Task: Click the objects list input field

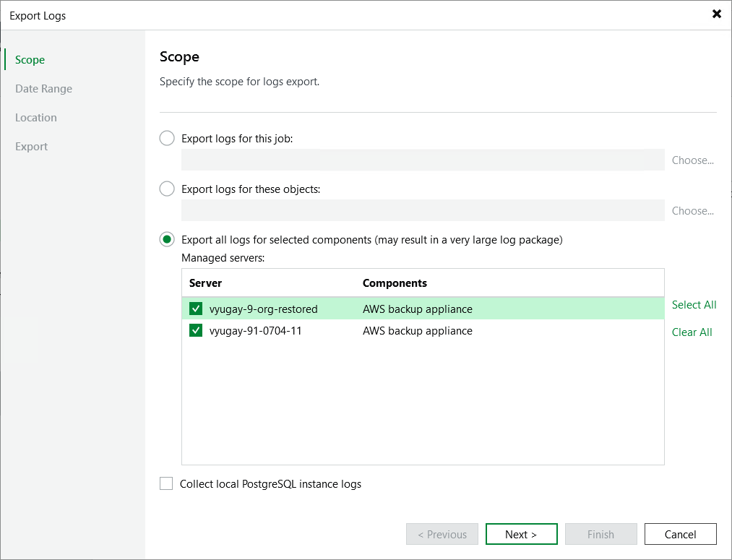Action: point(423,210)
